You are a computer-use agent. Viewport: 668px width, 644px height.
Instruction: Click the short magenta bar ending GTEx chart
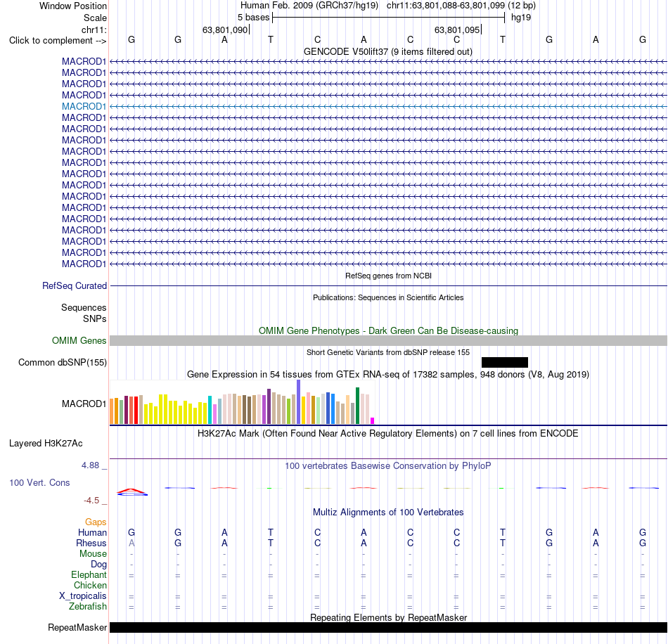[x=373, y=421]
